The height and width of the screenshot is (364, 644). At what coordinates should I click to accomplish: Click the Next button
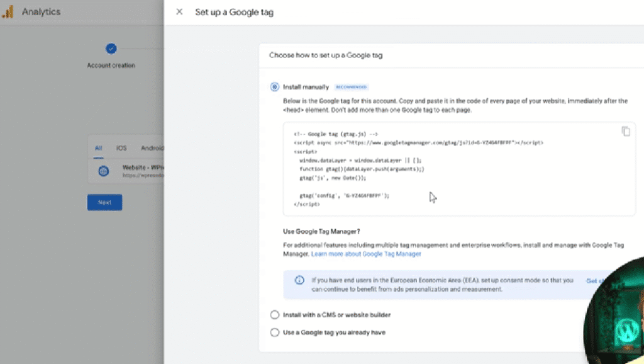(104, 202)
